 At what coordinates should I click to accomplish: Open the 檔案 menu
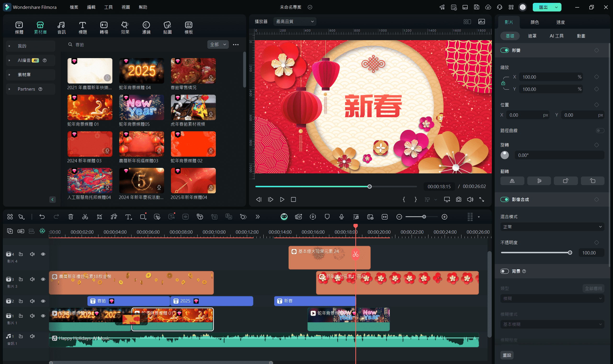(x=74, y=7)
